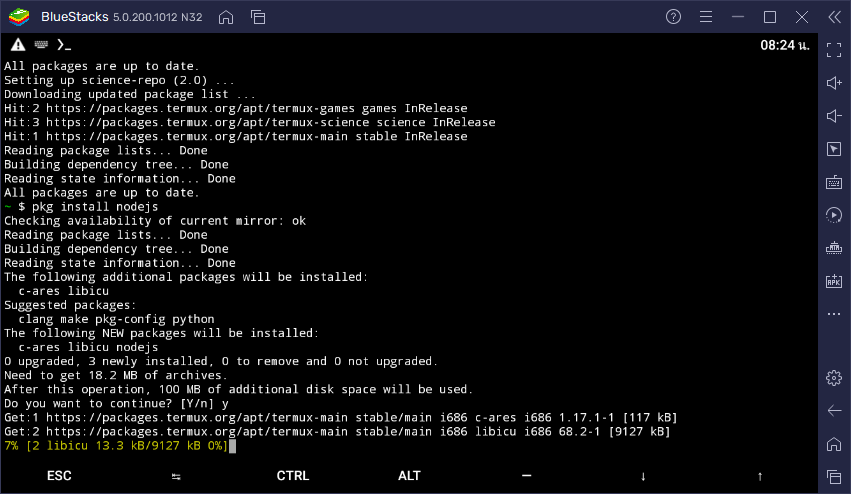Viewport: 851px width, 494px height.
Task: Toggle fullscreen mode in the sidebar
Action: point(834,50)
